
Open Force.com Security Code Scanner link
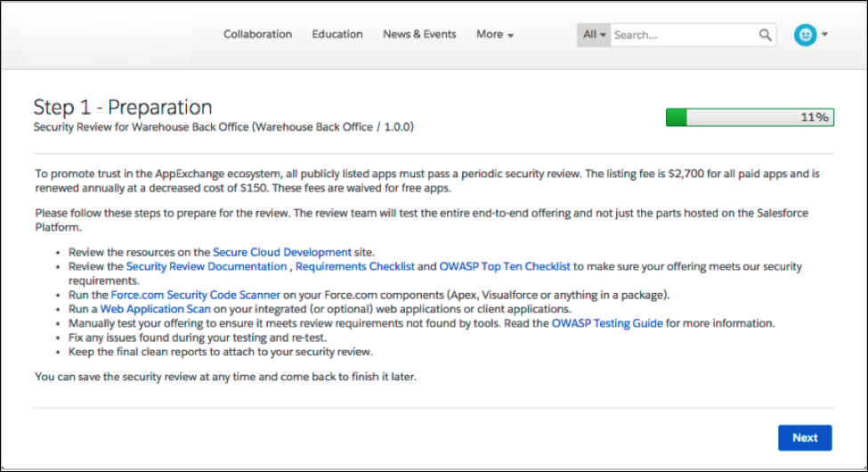click(195, 295)
